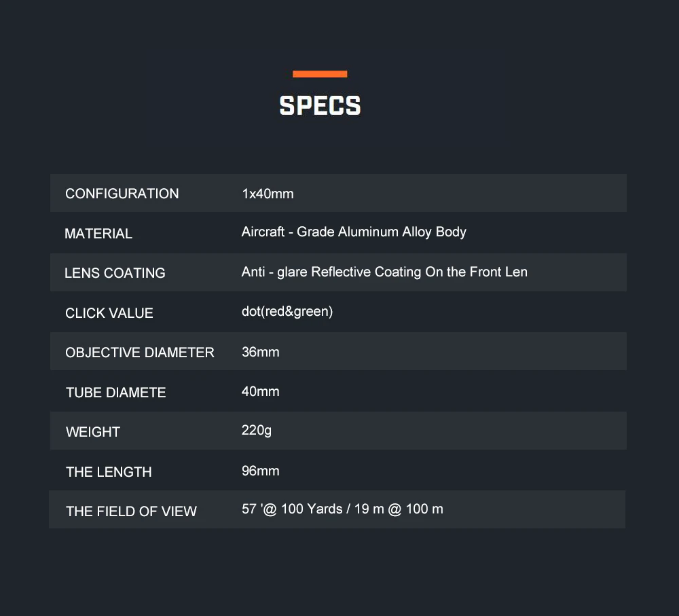Click the 1x40mm configuration value
Viewport: 679px width, 616px height.
(x=268, y=194)
